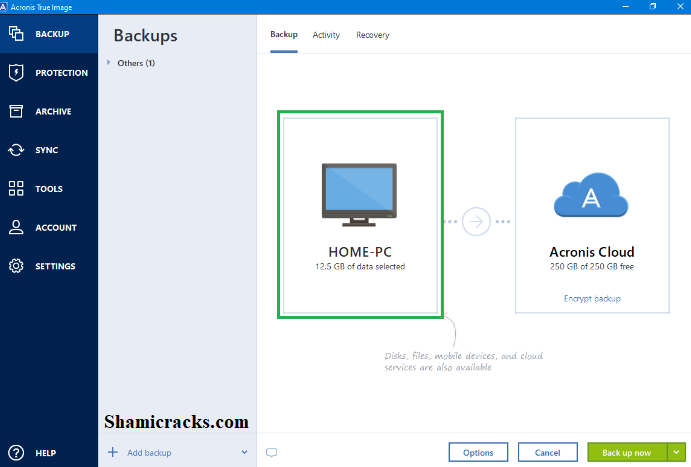This screenshot has height=467, width=691.
Task: Open the Back up now dropdown arrow
Action: [676, 452]
